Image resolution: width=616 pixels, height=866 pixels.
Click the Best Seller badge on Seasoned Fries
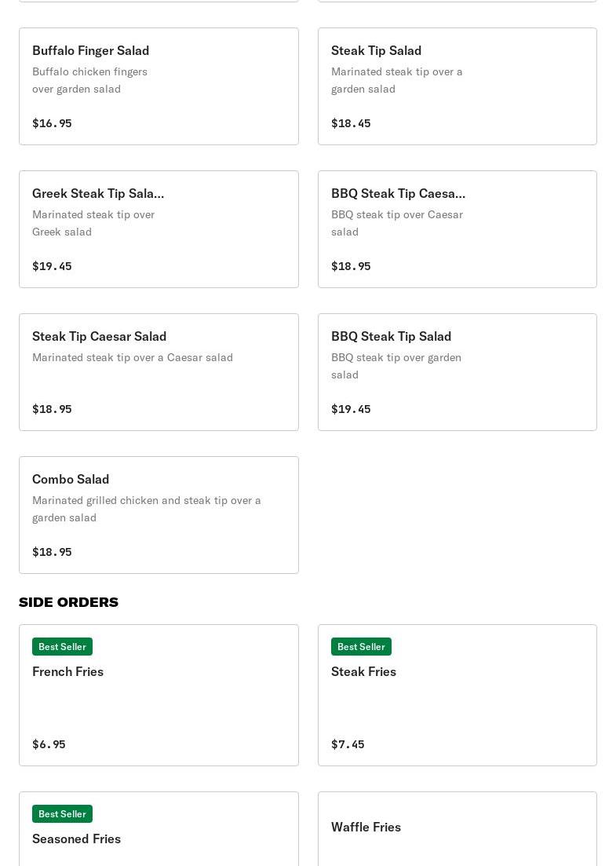pyautogui.click(x=62, y=813)
